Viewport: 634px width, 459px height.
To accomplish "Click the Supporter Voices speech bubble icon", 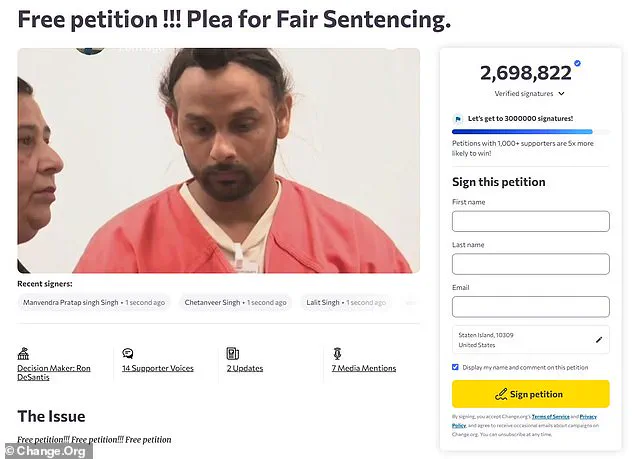I will pos(127,354).
